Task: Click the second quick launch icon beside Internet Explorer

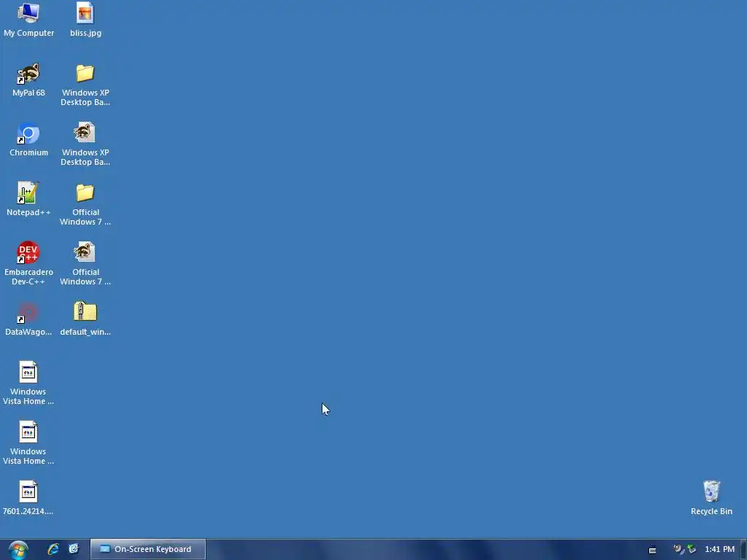Action: 74,549
